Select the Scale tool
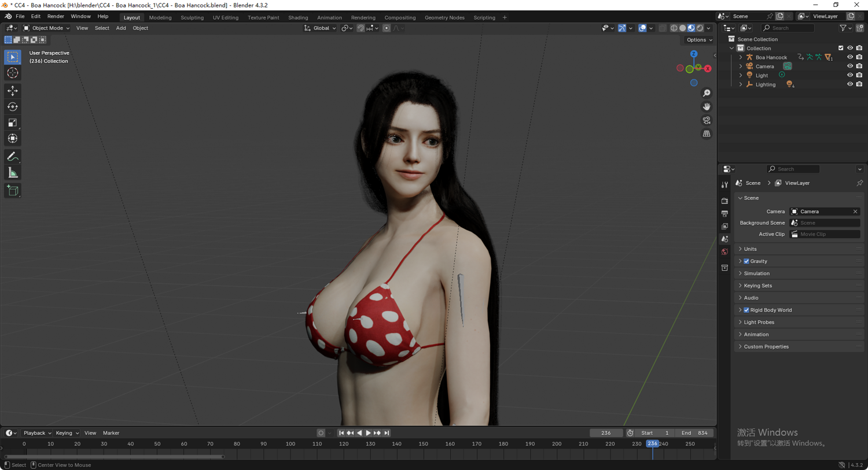This screenshot has height=470, width=868. (13, 123)
